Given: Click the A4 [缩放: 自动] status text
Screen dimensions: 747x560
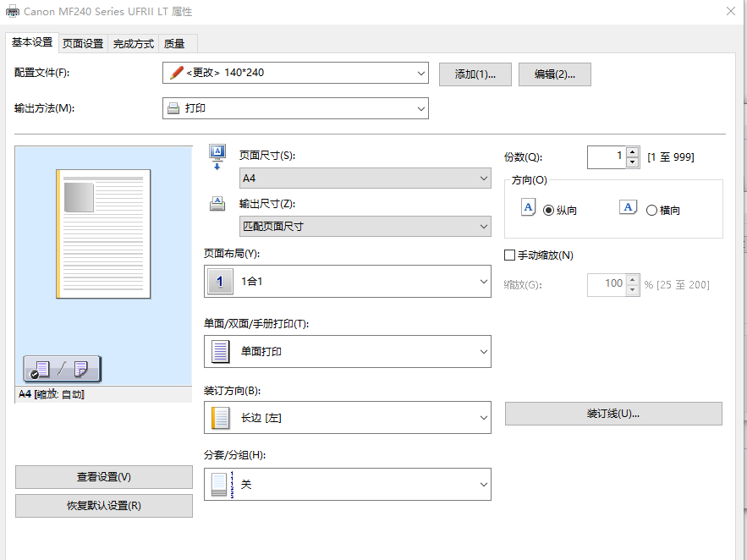Looking at the screenshot, I should tap(52, 394).
